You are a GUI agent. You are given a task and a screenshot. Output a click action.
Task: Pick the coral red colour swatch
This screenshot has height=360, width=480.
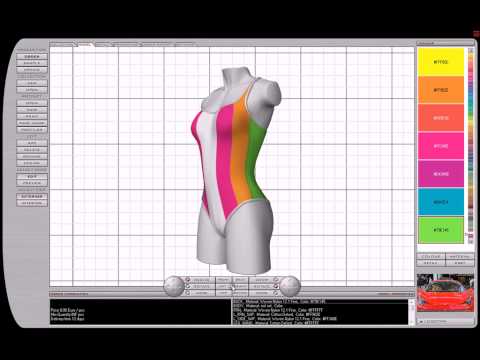[441, 118]
